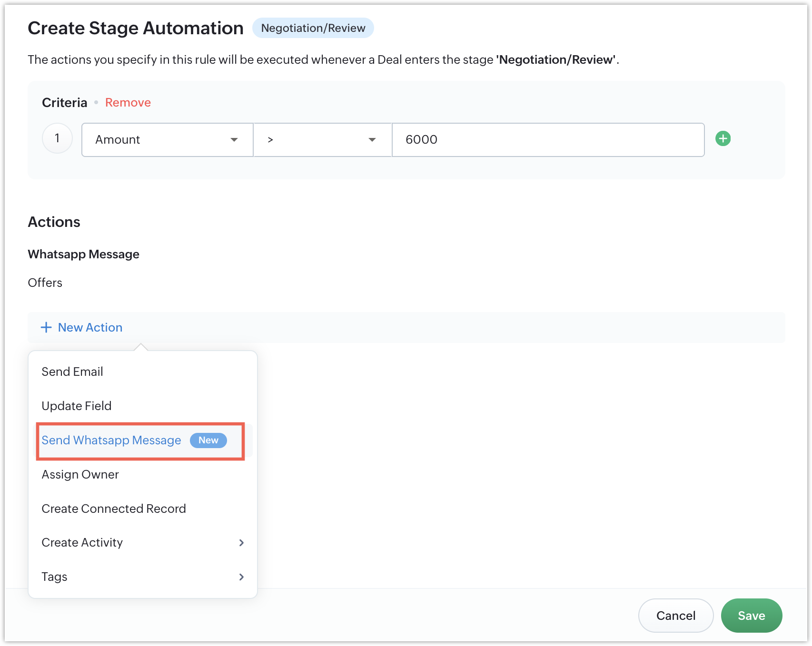Expand the Tags submenu chevron
Screen dimensions: 812x646
[x=241, y=577]
